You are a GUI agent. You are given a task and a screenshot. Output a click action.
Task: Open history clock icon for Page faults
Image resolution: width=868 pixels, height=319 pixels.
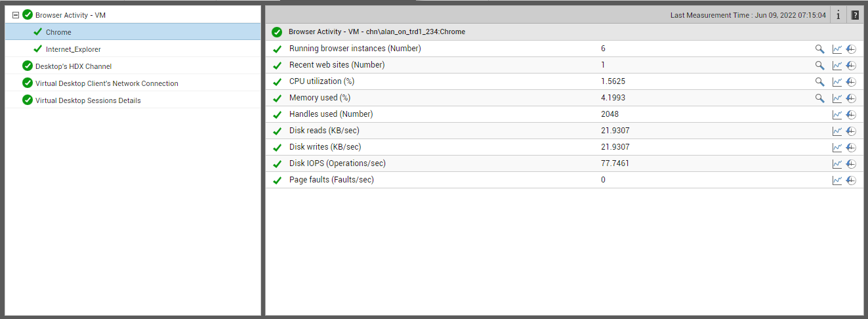(x=851, y=180)
